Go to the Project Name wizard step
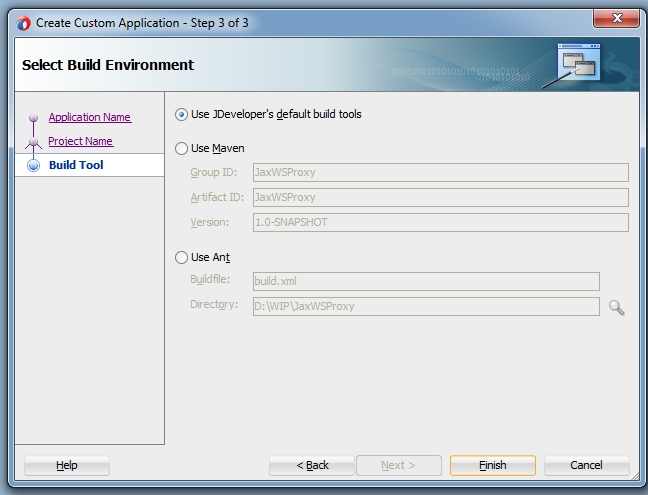This screenshot has height=495, width=648. (81, 141)
